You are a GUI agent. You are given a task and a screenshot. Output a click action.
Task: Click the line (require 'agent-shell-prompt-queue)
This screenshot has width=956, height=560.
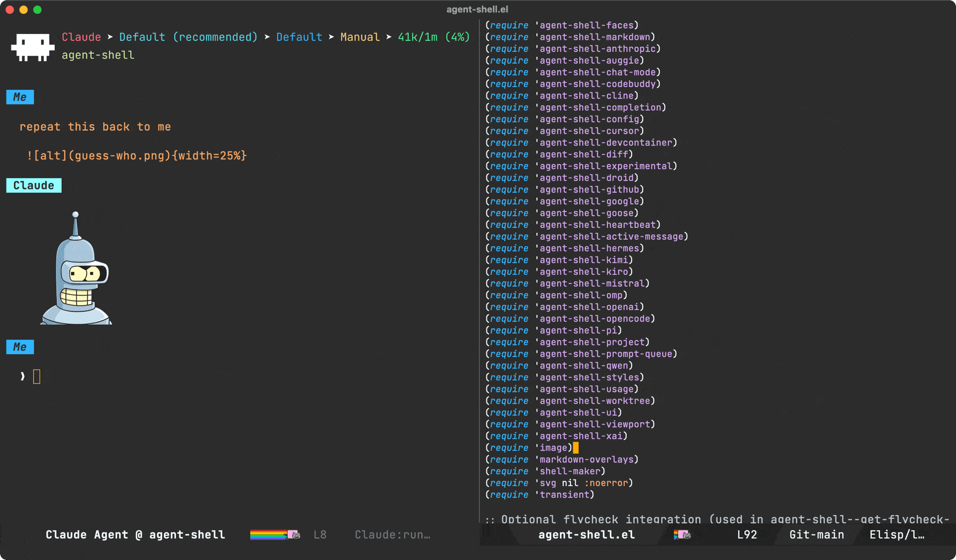coord(581,354)
